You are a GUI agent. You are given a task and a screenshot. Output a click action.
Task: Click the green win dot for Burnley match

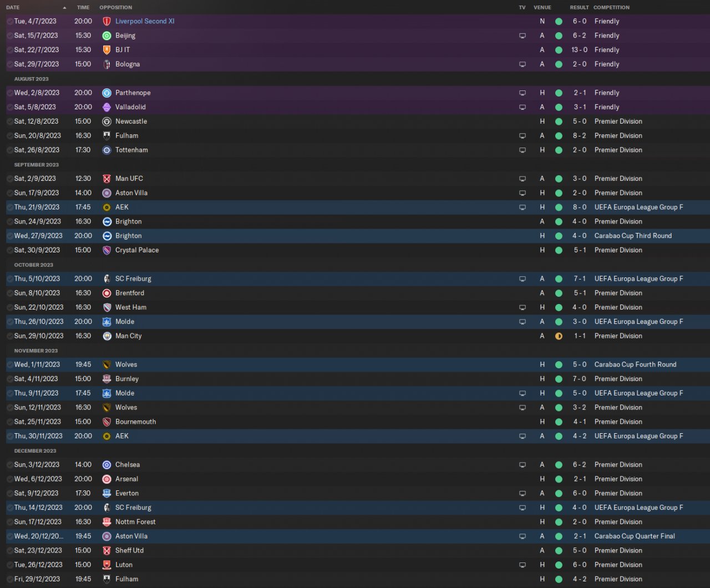click(x=559, y=379)
